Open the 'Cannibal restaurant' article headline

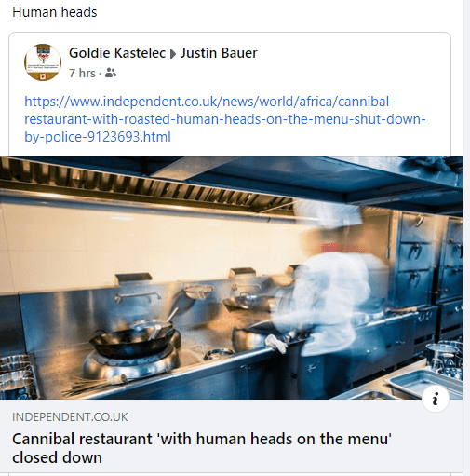pyautogui.click(x=202, y=448)
